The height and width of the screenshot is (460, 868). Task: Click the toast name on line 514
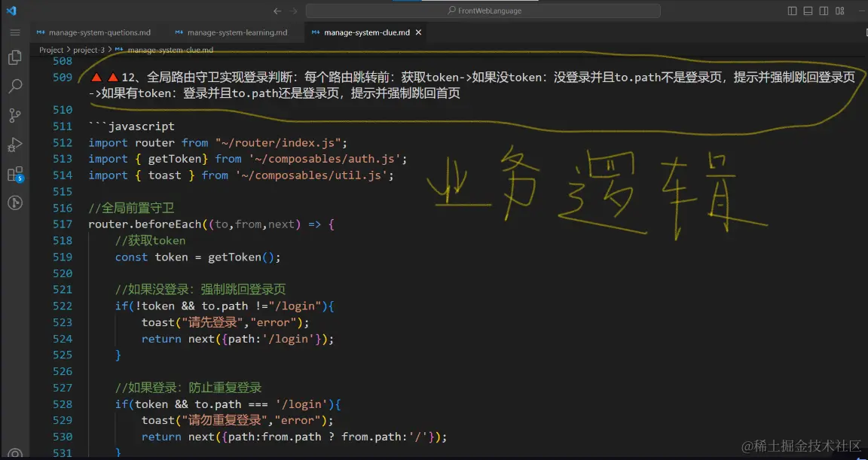pyautogui.click(x=164, y=175)
